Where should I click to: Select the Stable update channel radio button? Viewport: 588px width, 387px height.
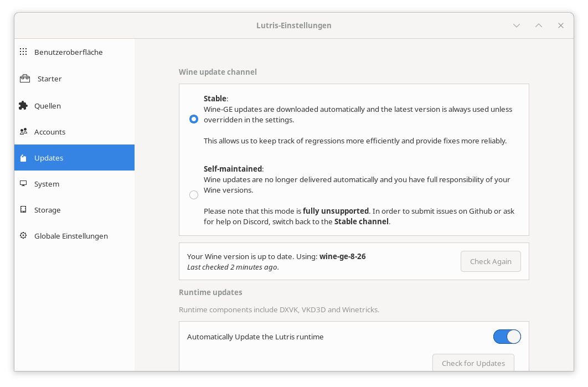point(194,119)
